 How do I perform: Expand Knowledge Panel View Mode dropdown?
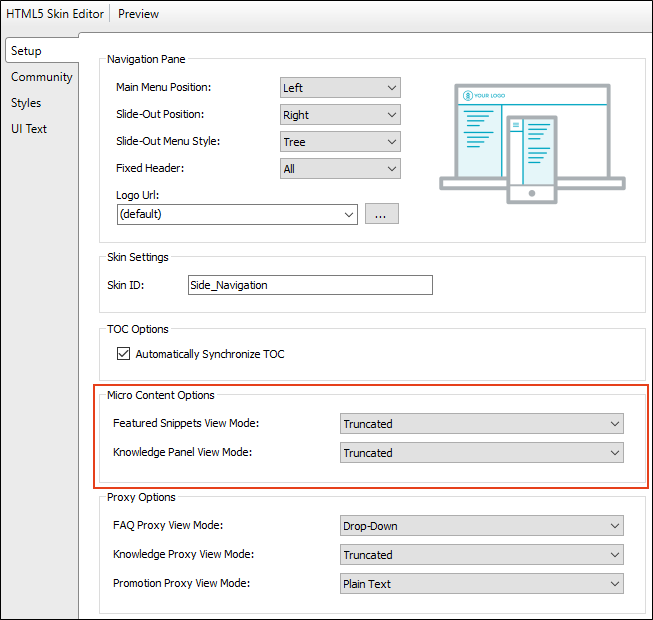481,453
